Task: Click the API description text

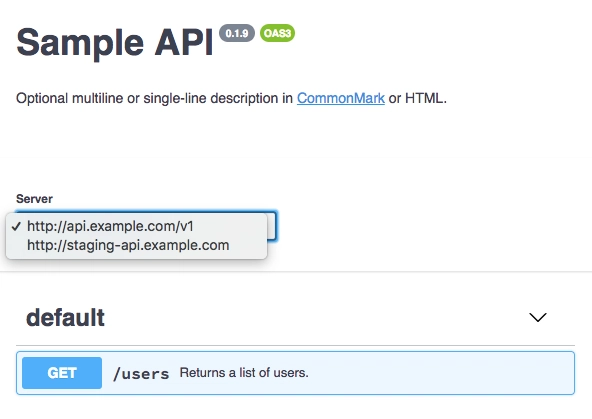Action: (x=231, y=98)
